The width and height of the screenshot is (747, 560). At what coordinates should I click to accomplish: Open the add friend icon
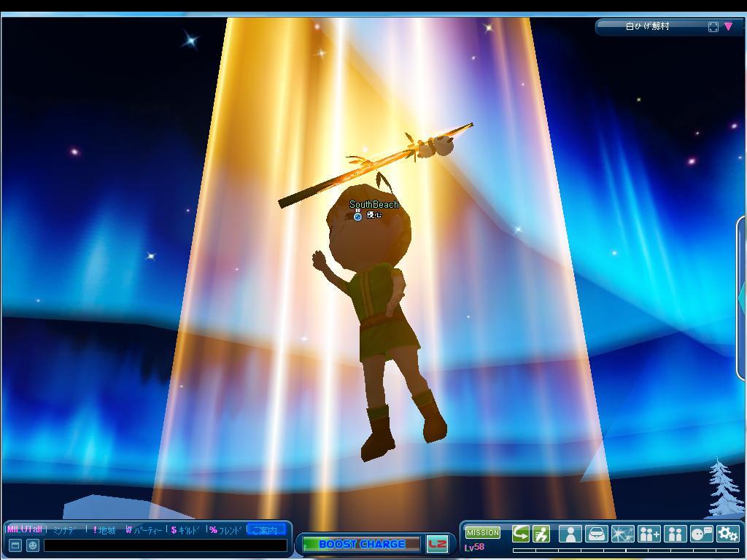point(649,534)
